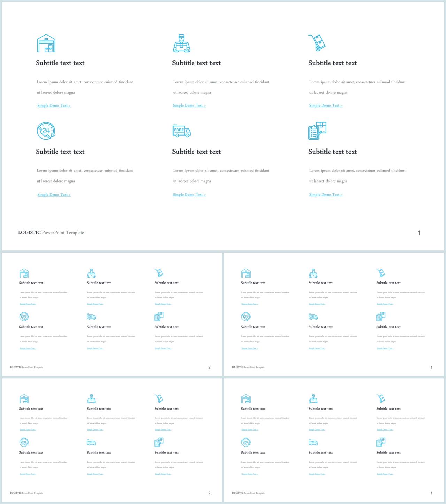
Task: Select Subtitle text text heading under warehouse, large slide
Action: point(60,63)
